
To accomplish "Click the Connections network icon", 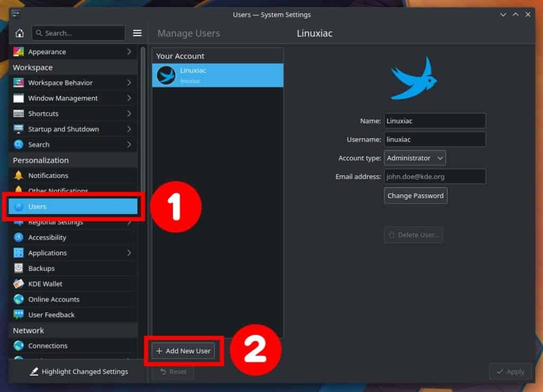I will click(19, 345).
